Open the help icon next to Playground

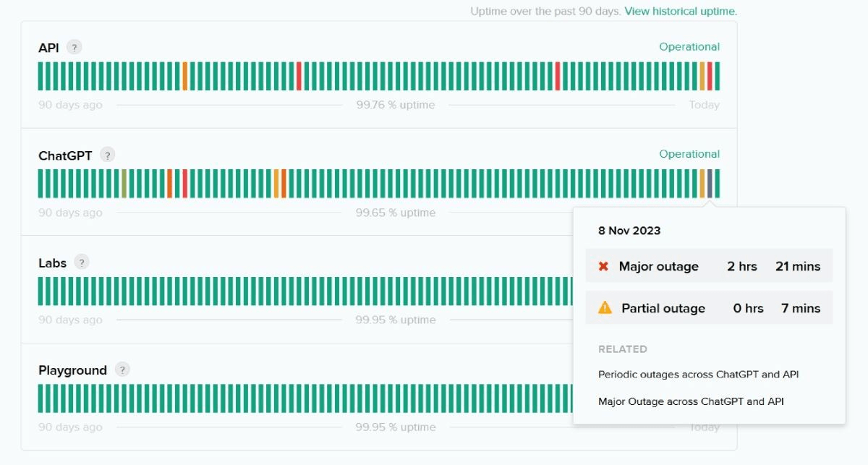122,370
